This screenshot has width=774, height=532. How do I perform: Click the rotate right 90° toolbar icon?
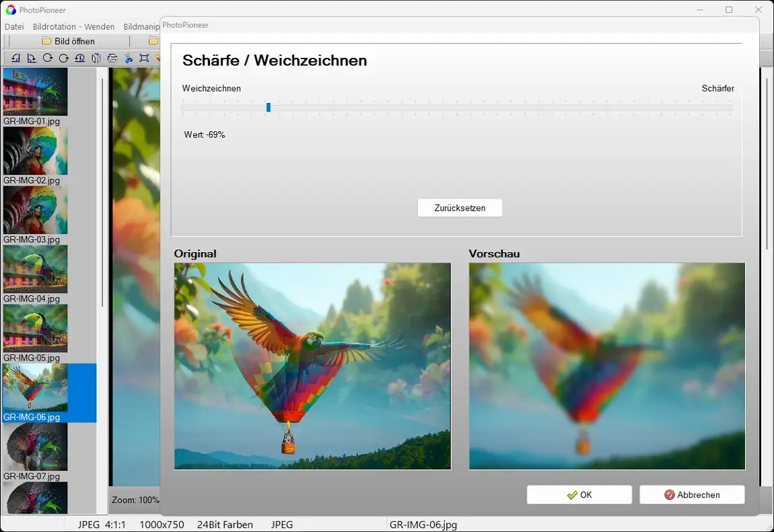click(x=32, y=59)
